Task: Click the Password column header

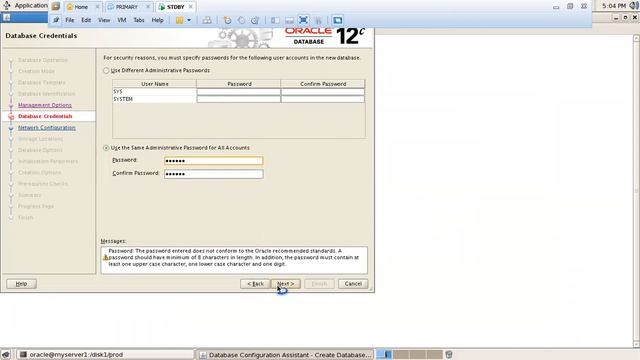Action: pyautogui.click(x=239, y=84)
